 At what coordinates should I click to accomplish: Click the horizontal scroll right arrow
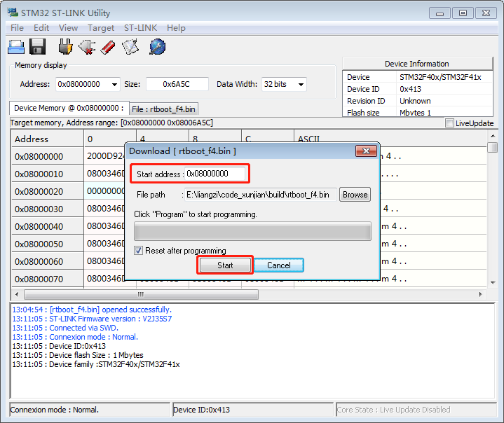coord(481,294)
